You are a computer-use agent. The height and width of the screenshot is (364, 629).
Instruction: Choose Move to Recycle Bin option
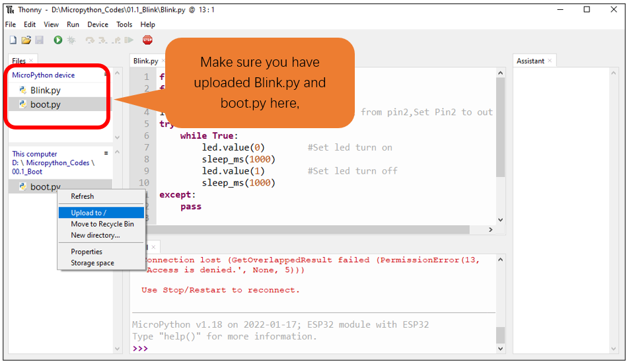click(101, 224)
